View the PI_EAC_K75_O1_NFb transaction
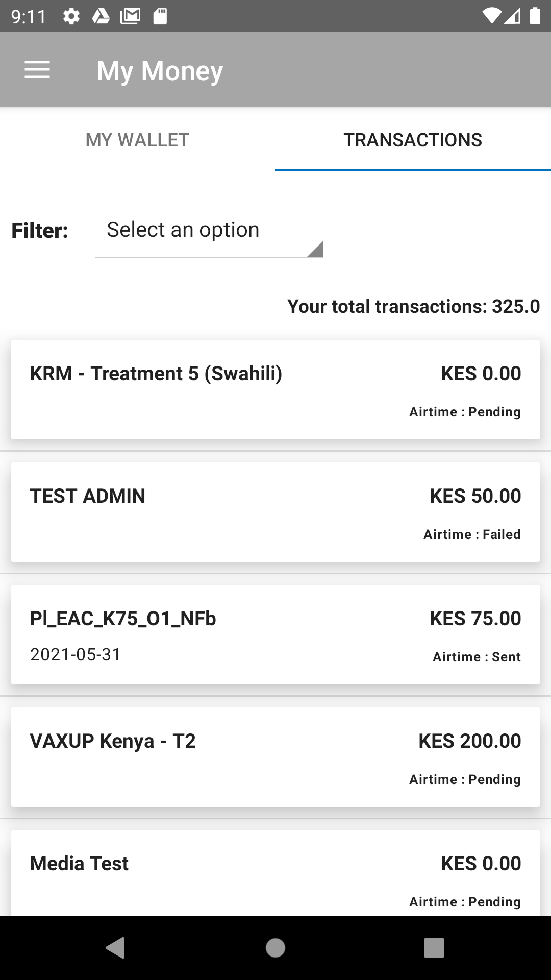 (x=275, y=634)
